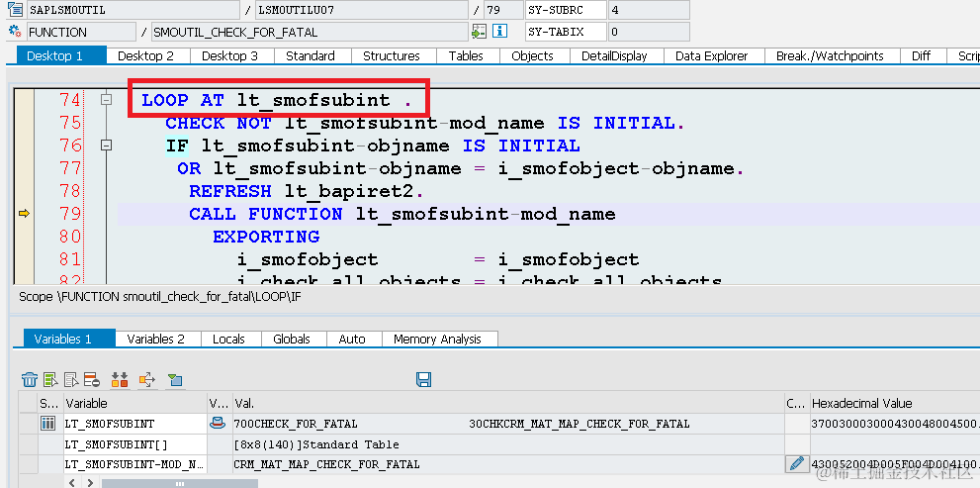Switch to Desktop 2 tab
Screen dimensions: 980x488
pos(145,55)
